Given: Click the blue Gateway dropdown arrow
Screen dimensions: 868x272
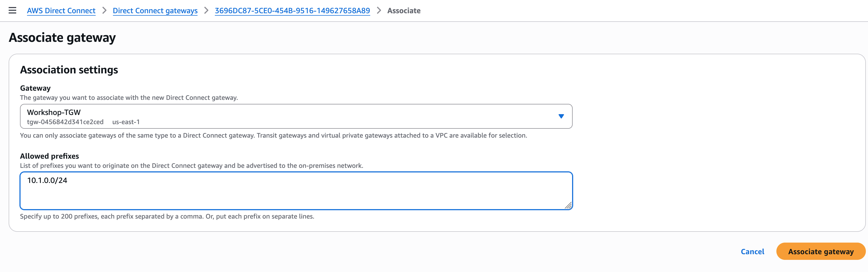Looking at the screenshot, I should (x=561, y=116).
